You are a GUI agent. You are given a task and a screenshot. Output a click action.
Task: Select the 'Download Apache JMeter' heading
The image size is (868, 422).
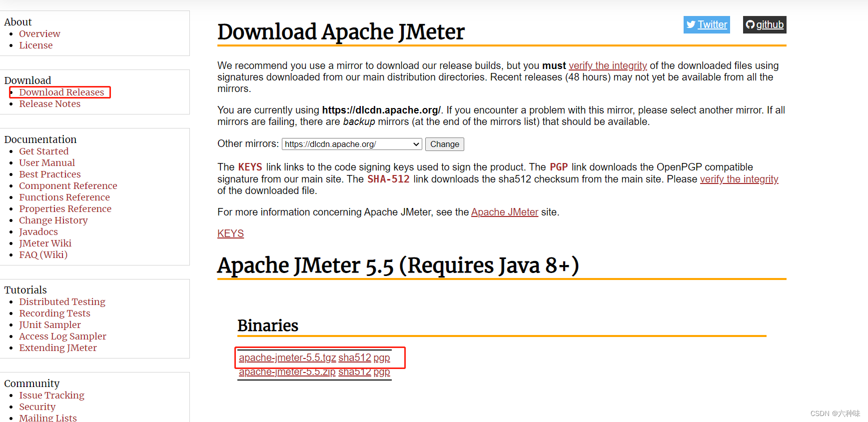(341, 31)
